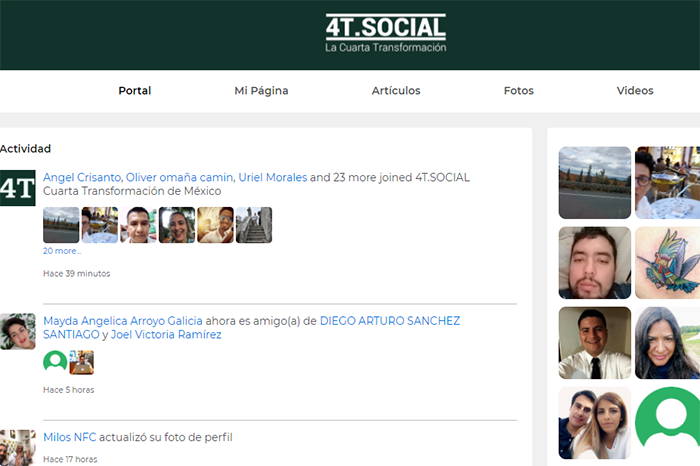Click Milos NFC's profile avatar

pyautogui.click(x=18, y=446)
